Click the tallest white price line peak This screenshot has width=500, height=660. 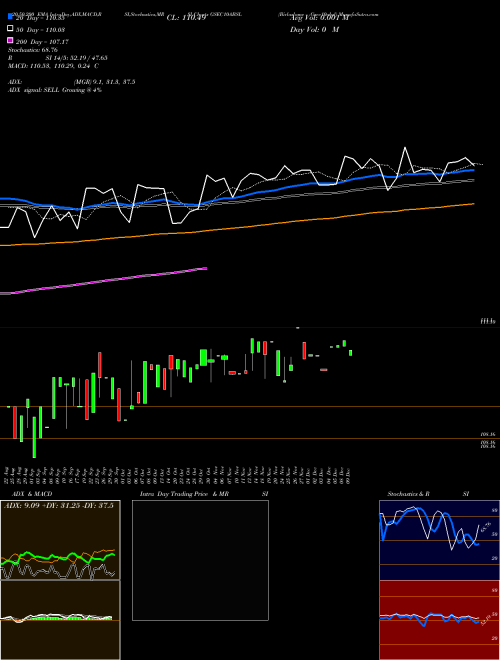click(x=405, y=148)
